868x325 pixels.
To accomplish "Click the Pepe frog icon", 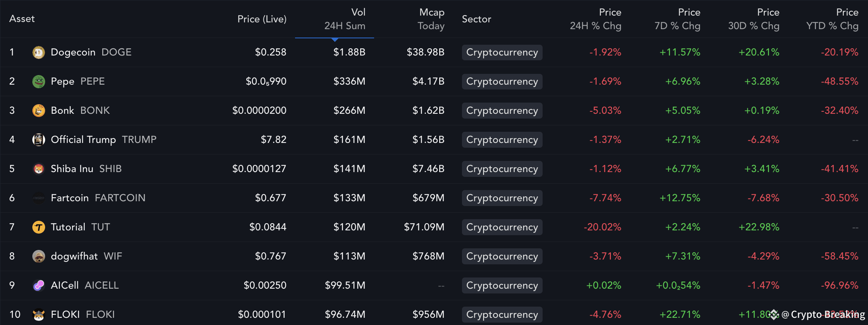I will (39, 81).
